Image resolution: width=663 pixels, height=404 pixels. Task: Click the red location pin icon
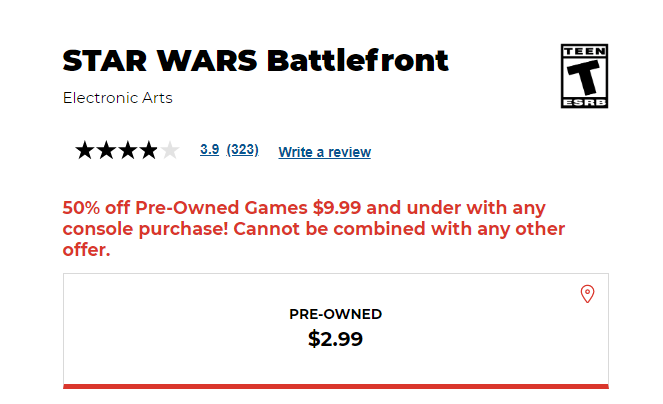(x=588, y=294)
